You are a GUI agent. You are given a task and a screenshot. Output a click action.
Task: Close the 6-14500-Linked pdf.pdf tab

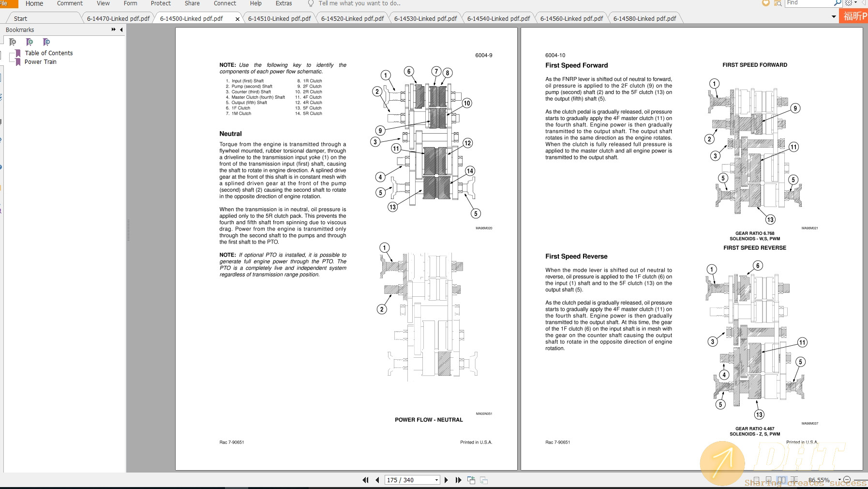pyautogui.click(x=238, y=18)
